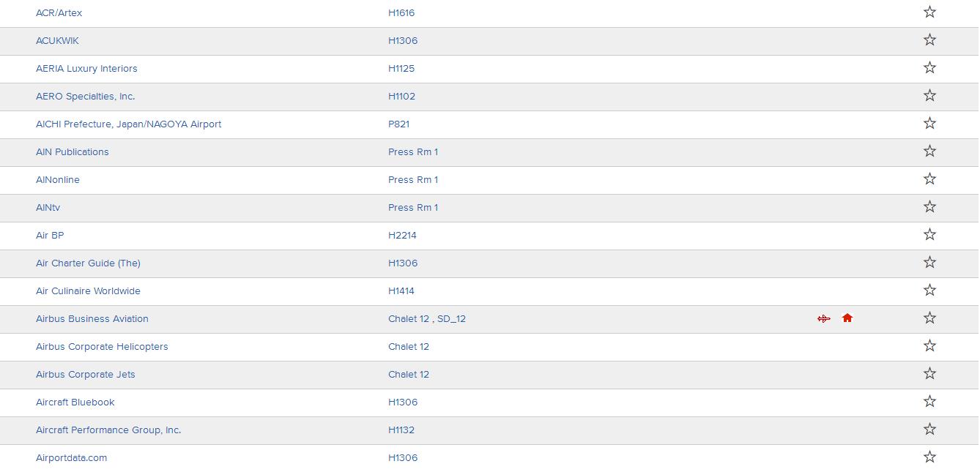Click the red airplane icon for Airbus Business Aviation
Viewport: 980px width, 472px height.
pos(824,318)
